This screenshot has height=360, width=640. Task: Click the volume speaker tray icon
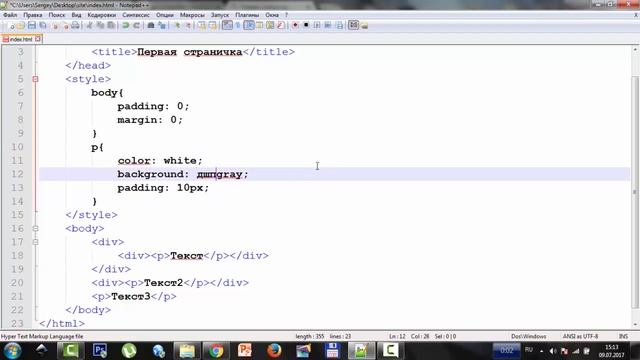(553, 351)
